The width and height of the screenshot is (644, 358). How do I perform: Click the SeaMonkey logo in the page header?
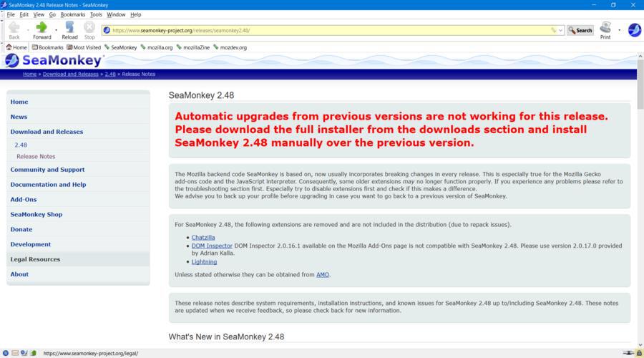point(54,60)
